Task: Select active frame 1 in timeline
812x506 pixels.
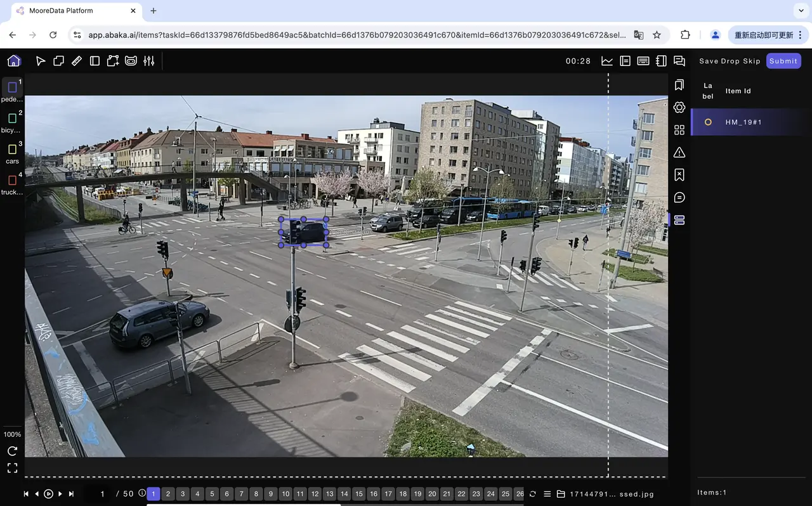Action: [x=154, y=494]
